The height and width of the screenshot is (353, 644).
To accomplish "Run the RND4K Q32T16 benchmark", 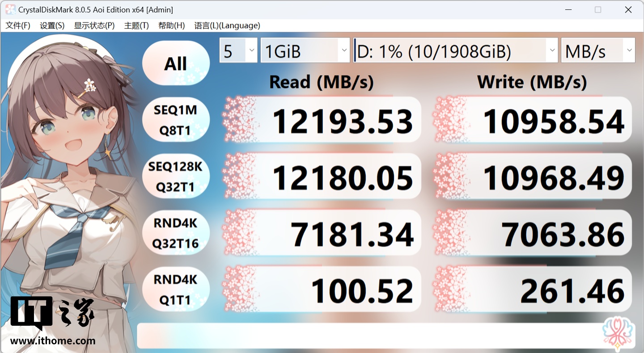I will coord(176,233).
